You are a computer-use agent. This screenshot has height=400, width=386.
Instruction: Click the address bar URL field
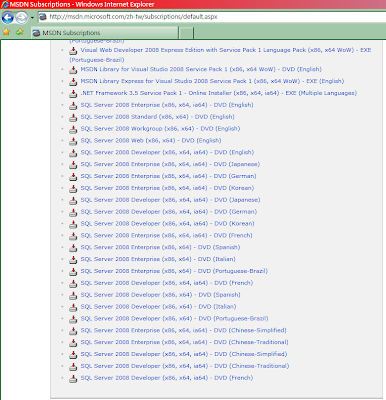[x=213, y=17]
